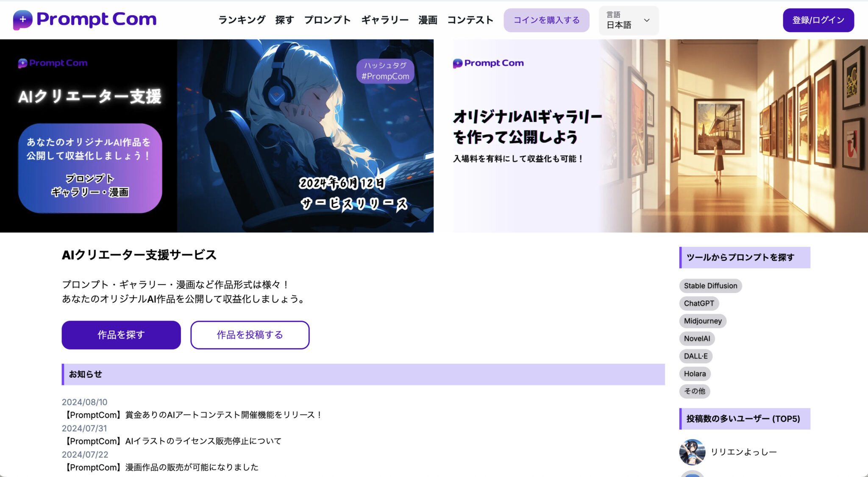This screenshot has width=868, height=477.
Task: Switch to the コンテスト section
Action: coord(470,20)
